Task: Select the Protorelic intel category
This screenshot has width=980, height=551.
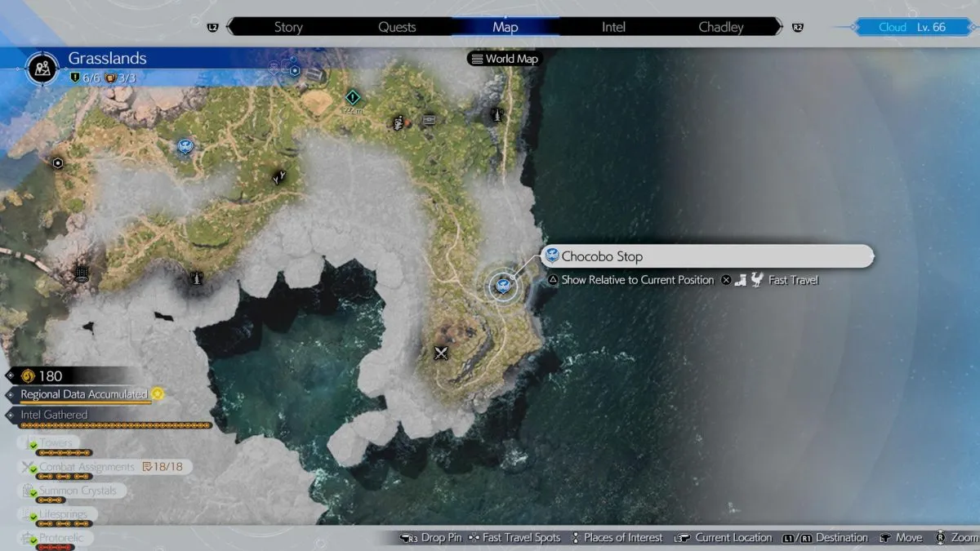Action: (x=57, y=538)
